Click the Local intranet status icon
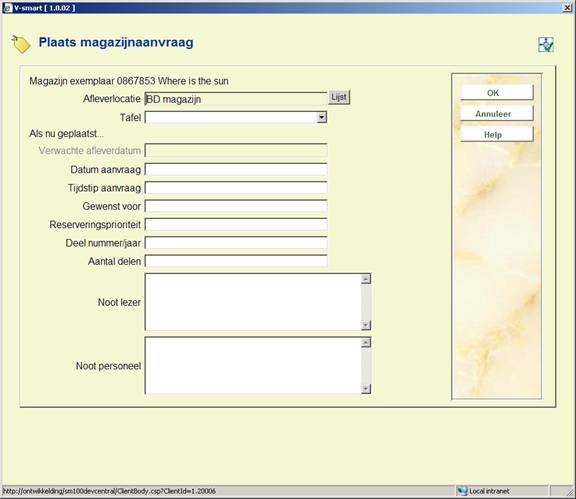Viewport: 576px width, 499px height. click(461, 491)
